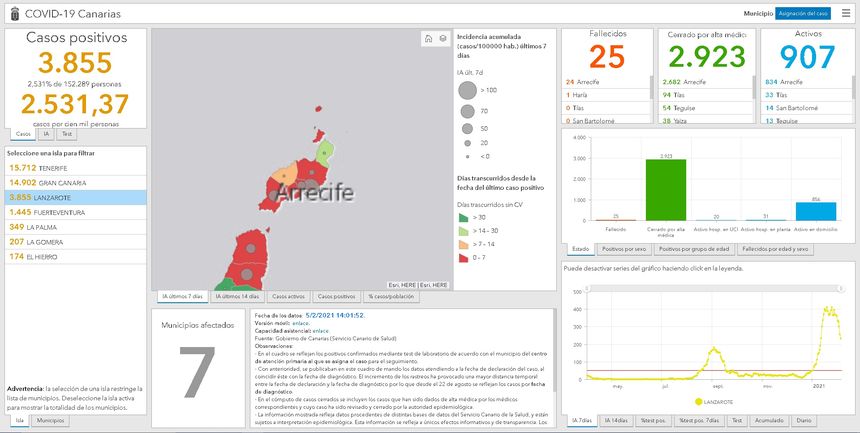Show the Casos activos map tab

pyautogui.click(x=288, y=297)
